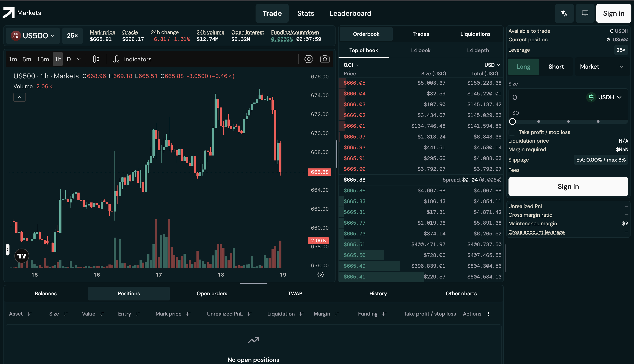This screenshot has height=364, width=634.
Task: Switch to the Liquidations tab
Action: coord(475,34)
